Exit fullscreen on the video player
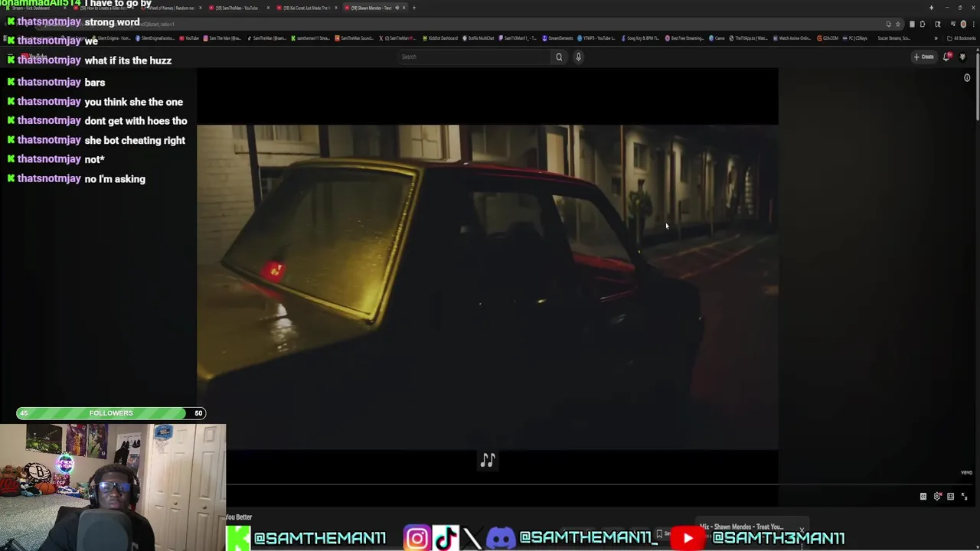 click(x=964, y=496)
